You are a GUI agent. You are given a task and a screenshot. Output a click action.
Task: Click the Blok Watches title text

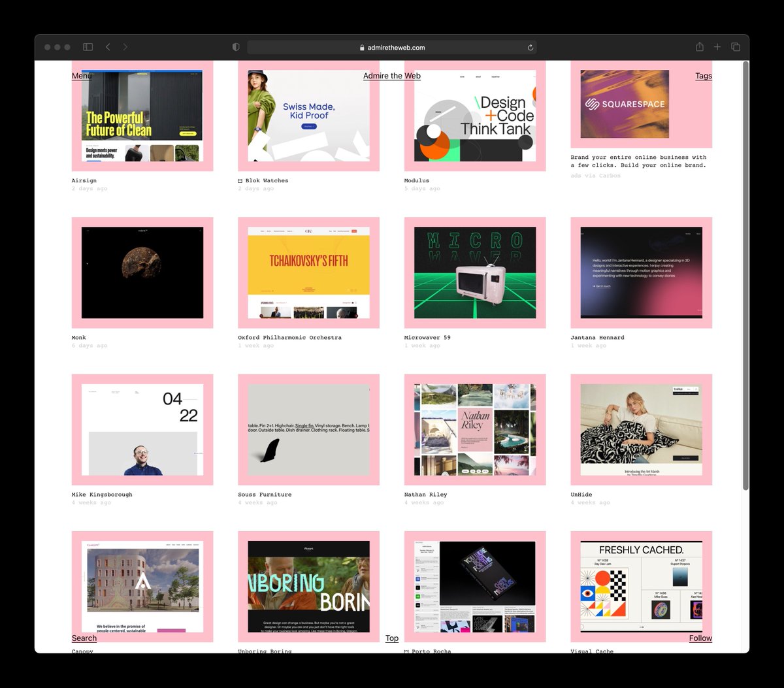[x=267, y=180]
